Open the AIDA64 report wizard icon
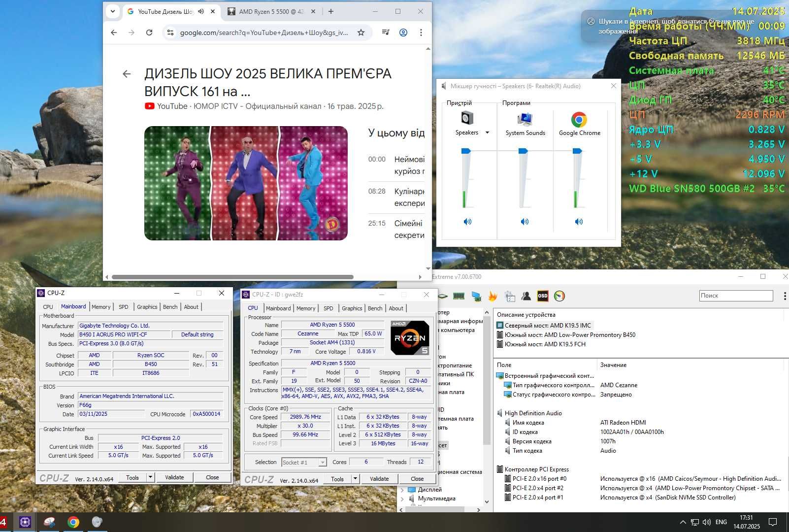The image size is (789, 532). [510, 296]
